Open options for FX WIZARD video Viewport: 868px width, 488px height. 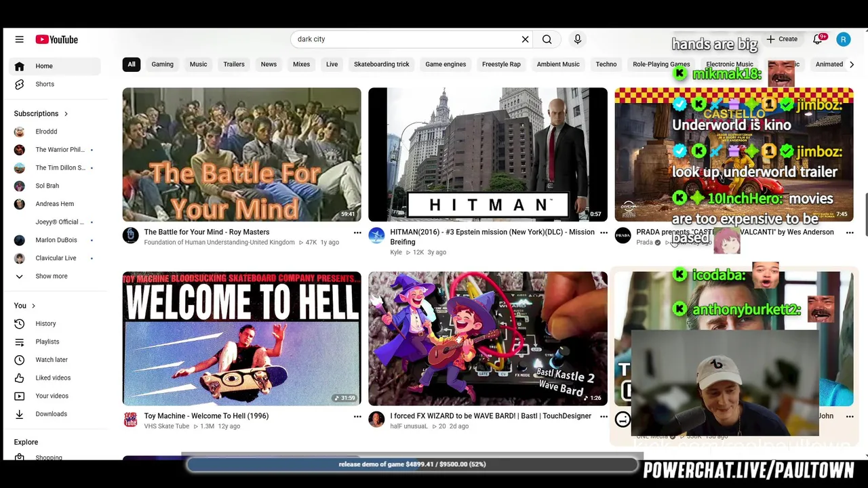click(x=604, y=417)
